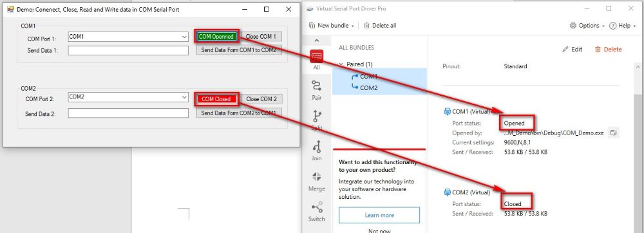Click the 9600,N,8,1 current settings value
The width and height of the screenshot is (644, 233).
tap(518, 142)
